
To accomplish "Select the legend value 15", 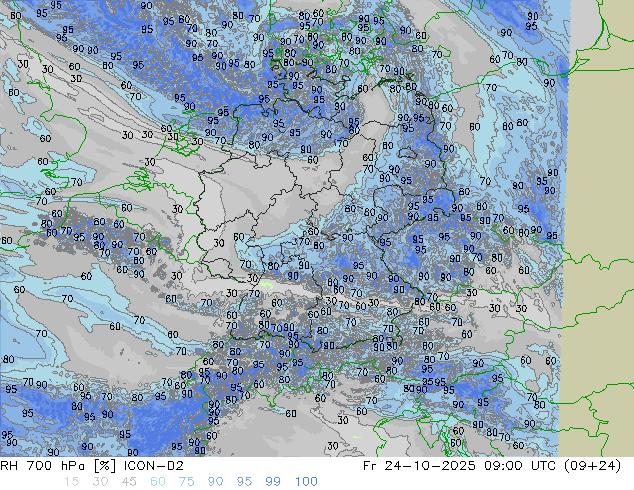I will point(71,482).
